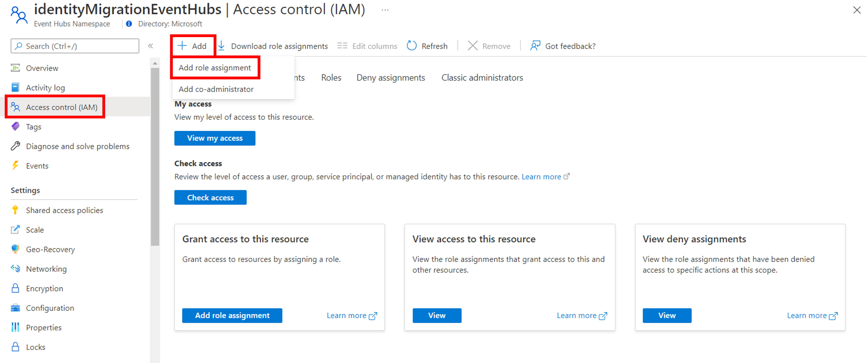
Task: Click Add role assignment button in Grant access card
Action: pos(233,315)
